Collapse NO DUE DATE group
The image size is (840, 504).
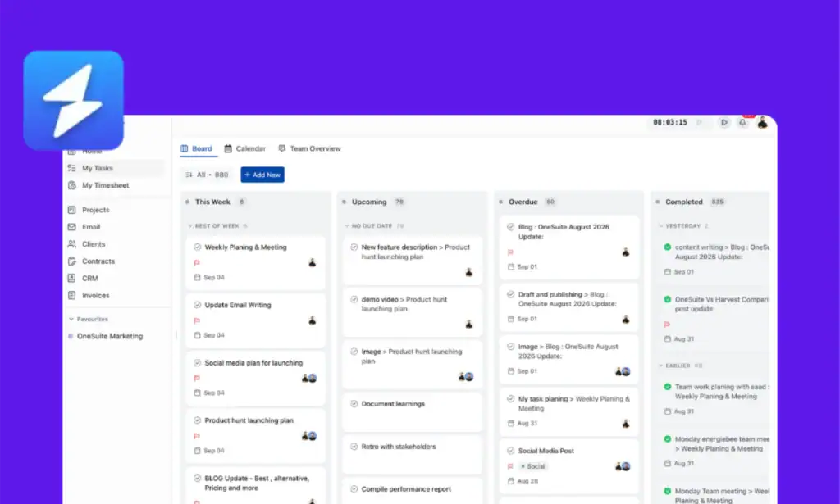[x=347, y=226]
